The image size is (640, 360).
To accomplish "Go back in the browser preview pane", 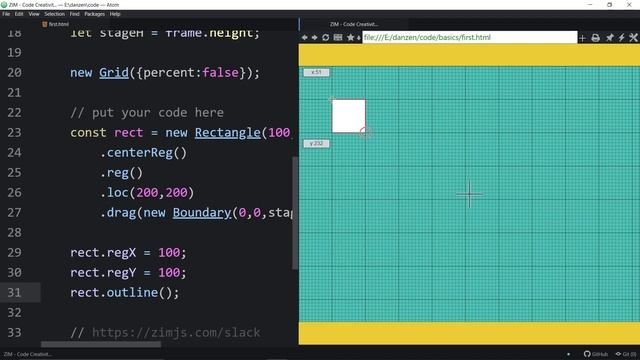I will 304,38.
